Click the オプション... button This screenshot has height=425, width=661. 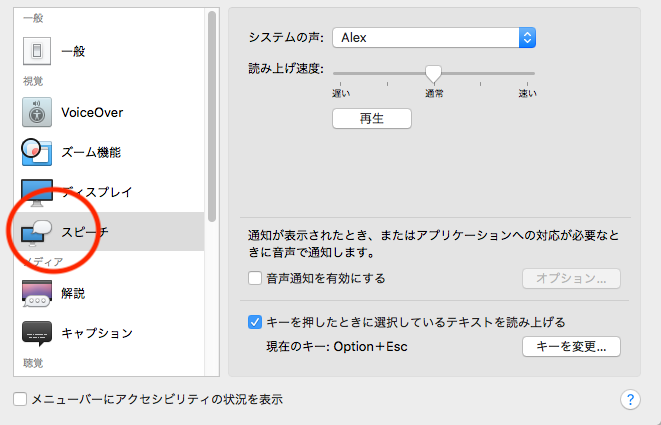coord(571,279)
